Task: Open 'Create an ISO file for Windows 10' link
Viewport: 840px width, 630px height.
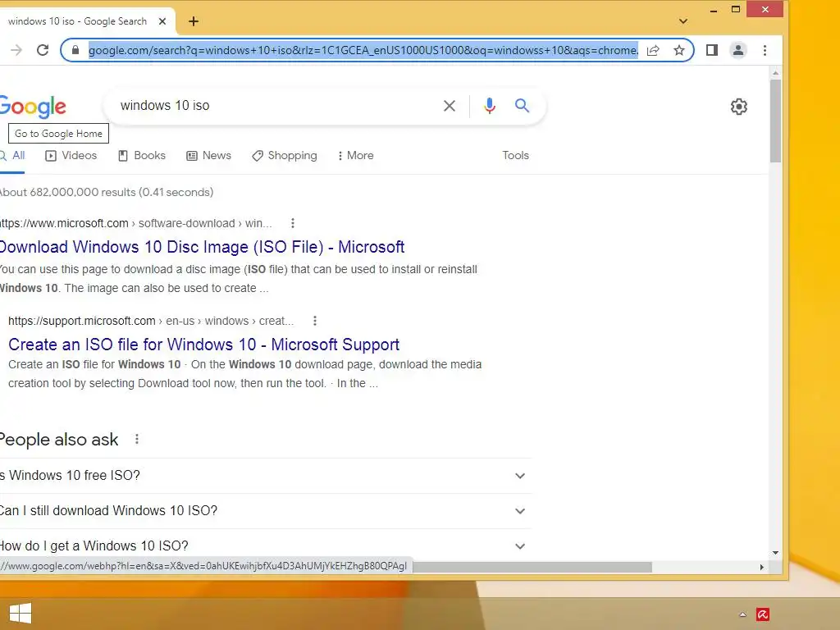Action: tap(203, 345)
